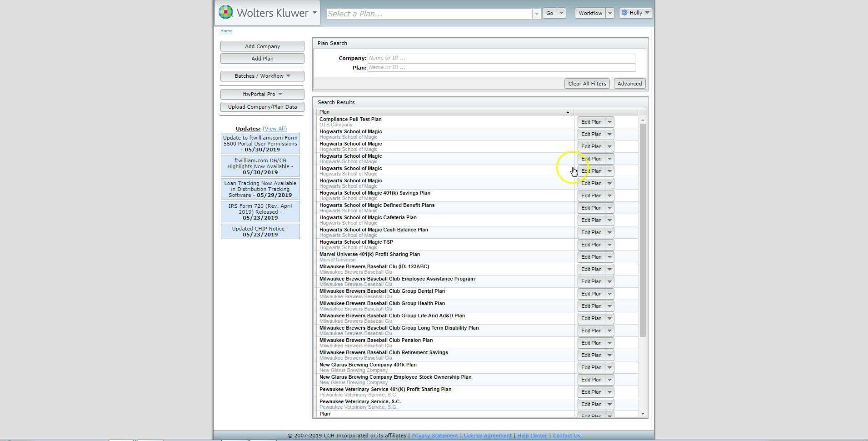
Task: Click the sort arrow on the Plan column
Action: click(x=567, y=112)
